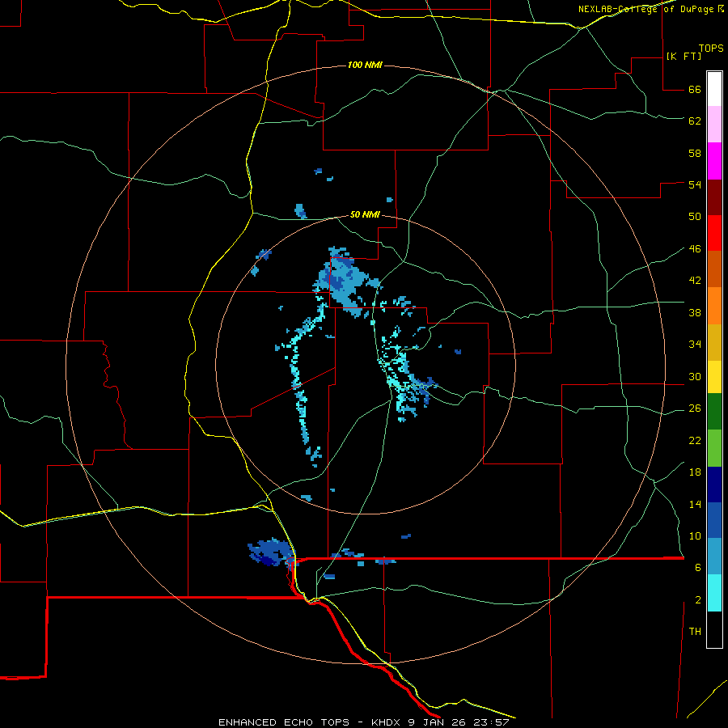Click the 30 legend value
The height and width of the screenshot is (728, 728).
click(695, 376)
